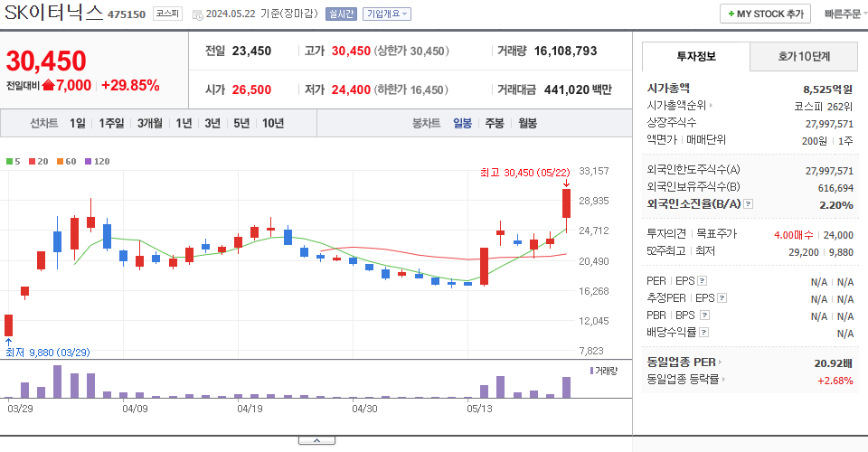Image resolution: width=868 pixels, height=452 pixels.
Task: Collapse chart panel with up chevron
Action: coord(316,440)
